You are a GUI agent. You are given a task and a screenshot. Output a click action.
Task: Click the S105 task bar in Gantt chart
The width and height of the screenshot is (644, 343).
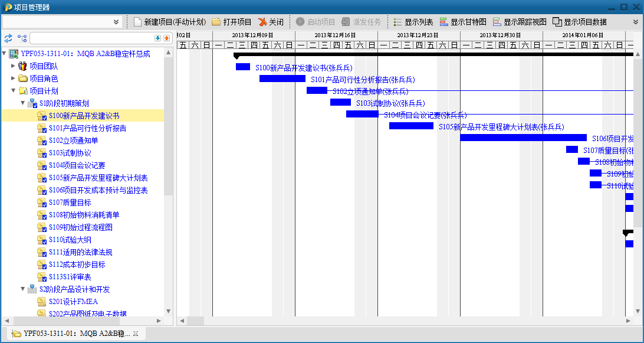pyautogui.click(x=411, y=126)
